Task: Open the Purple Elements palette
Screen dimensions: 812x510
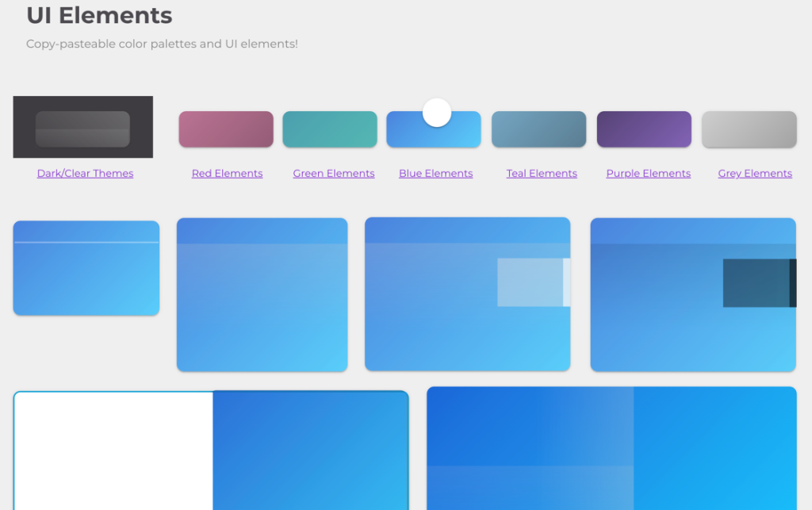Action: [648, 173]
